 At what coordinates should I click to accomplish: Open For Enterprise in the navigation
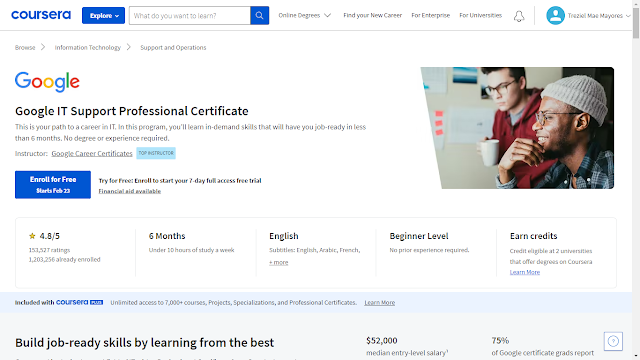431,16
